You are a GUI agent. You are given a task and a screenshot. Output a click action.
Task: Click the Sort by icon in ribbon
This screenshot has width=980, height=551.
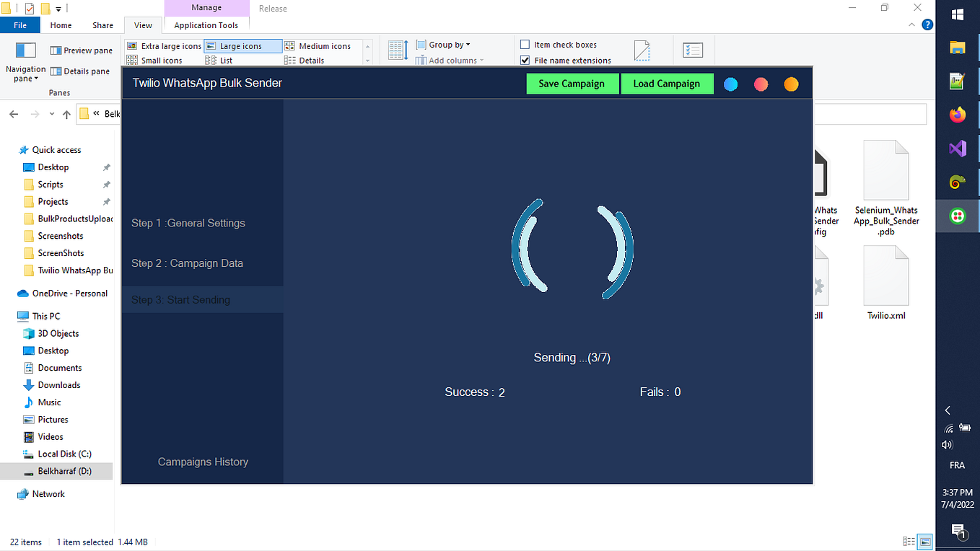[398, 50]
